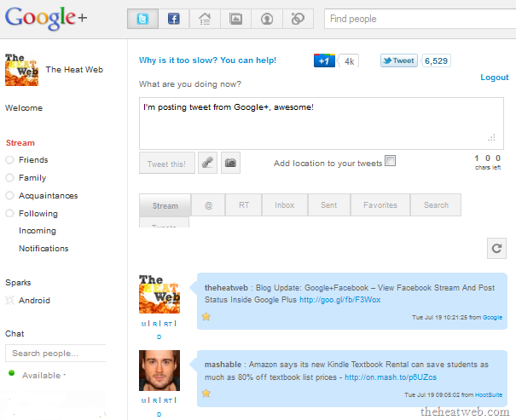Viewport: 516px width, 420px height.
Task: Click the 4k +1 count bubble
Action: click(x=349, y=61)
